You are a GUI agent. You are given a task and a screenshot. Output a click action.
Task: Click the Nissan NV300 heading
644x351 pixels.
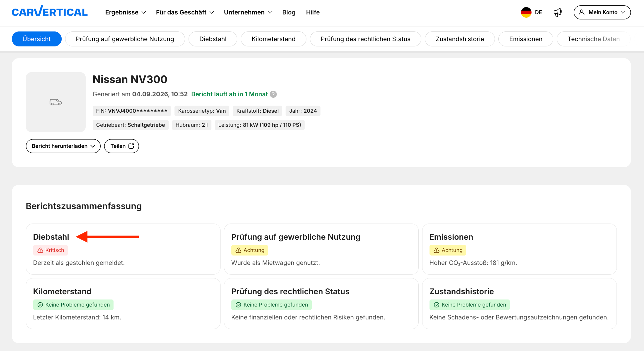point(130,79)
